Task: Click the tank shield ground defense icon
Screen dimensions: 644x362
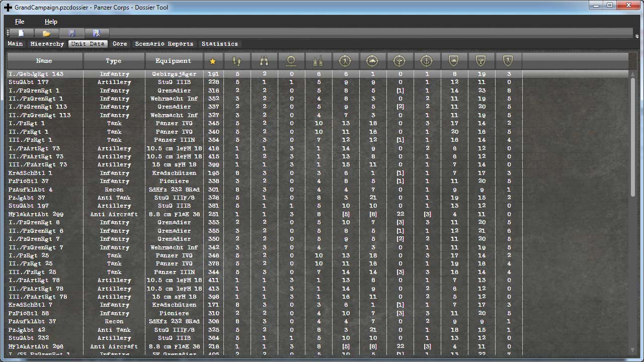Action: coord(454,61)
